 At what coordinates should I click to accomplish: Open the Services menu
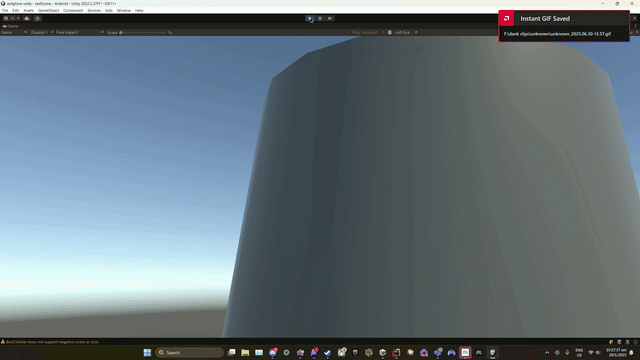(x=94, y=10)
